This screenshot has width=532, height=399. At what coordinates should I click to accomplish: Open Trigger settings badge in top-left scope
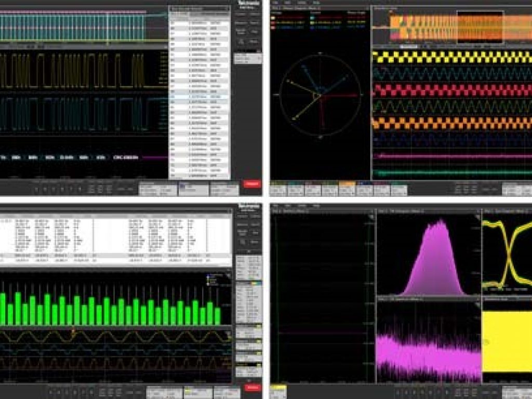click(193, 189)
